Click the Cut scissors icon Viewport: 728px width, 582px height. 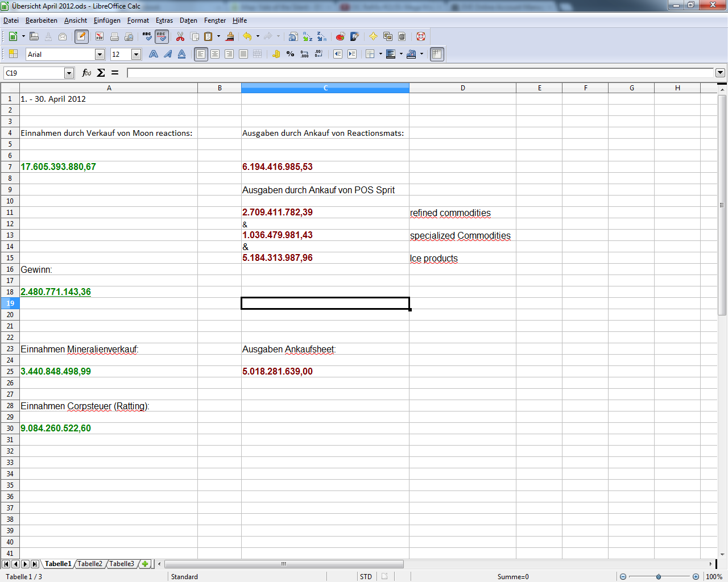click(x=180, y=36)
